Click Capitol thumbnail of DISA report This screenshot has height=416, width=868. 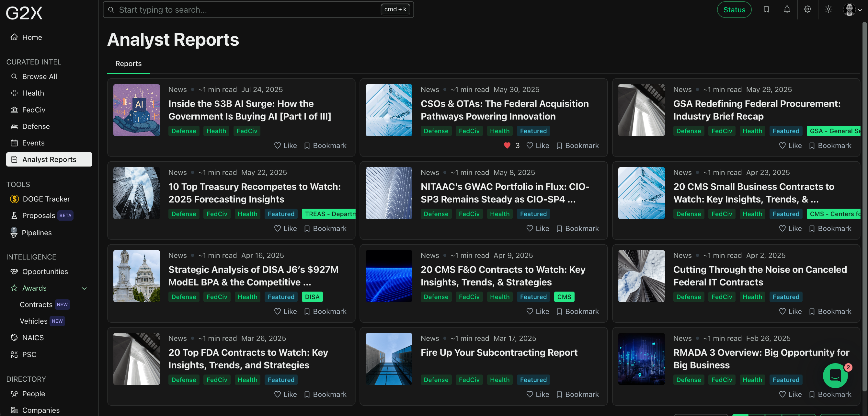tap(136, 276)
